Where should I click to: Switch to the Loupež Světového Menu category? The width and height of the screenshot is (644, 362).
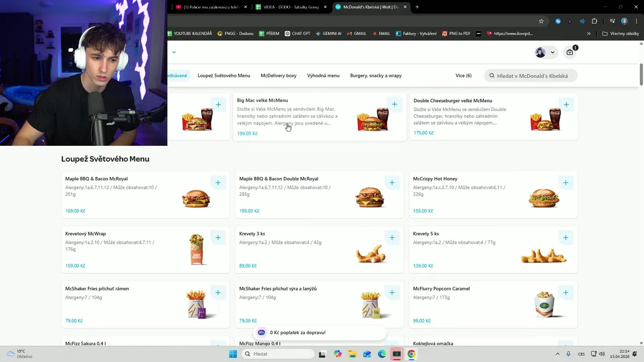coord(224,75)
